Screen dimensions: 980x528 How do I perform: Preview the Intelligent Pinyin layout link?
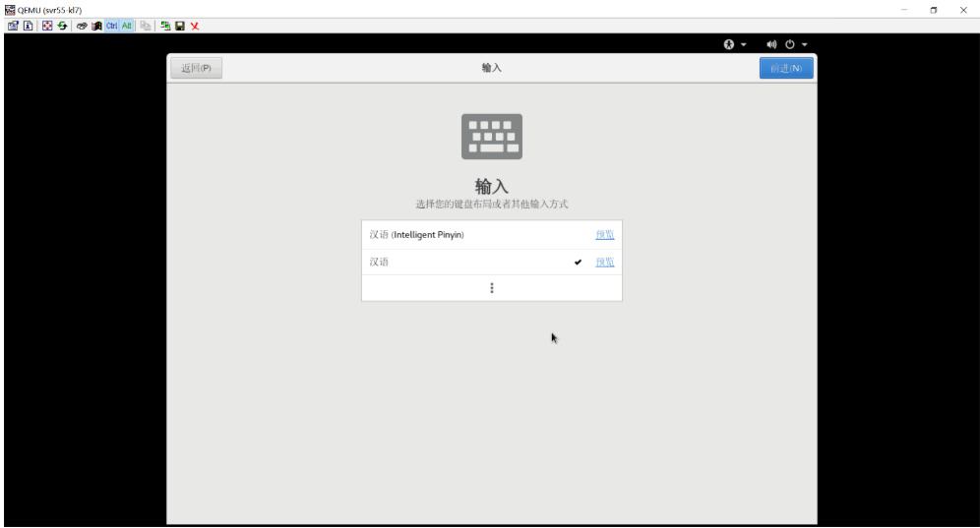pos(604,235)
